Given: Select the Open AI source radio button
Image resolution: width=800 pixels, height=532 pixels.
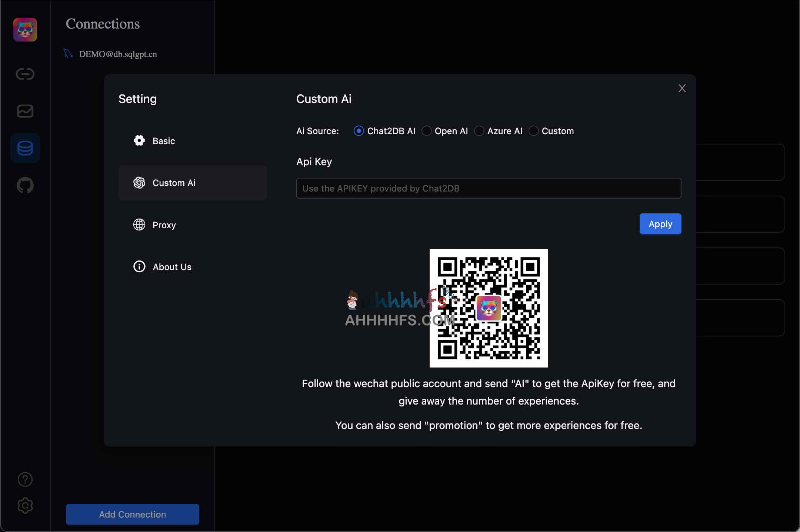Looking at the screenshot, I should click(426, 131).
